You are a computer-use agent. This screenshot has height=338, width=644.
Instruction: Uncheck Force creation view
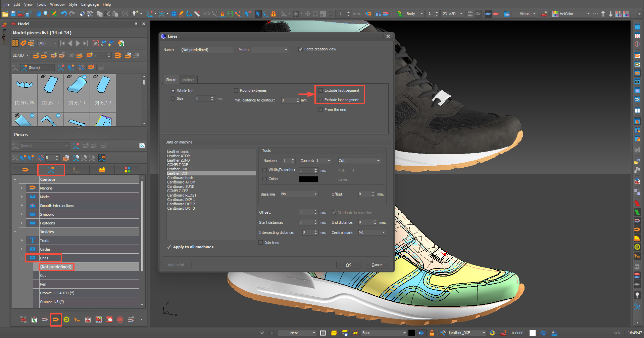tap(301, 49)
